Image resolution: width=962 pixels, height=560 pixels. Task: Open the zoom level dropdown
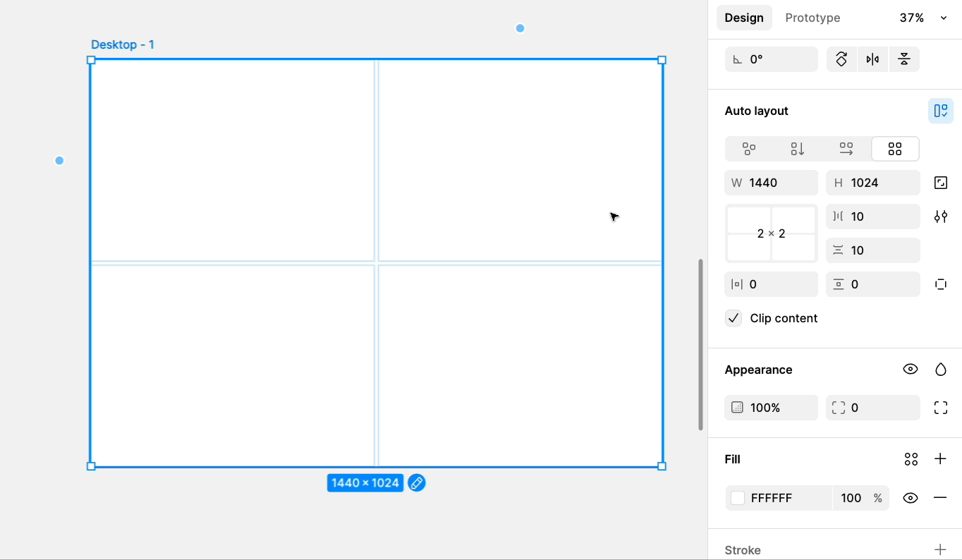943,18
